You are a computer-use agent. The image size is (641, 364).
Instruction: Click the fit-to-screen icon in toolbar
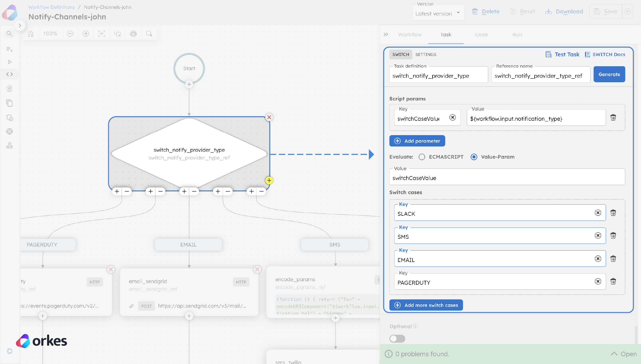point(101,34)
